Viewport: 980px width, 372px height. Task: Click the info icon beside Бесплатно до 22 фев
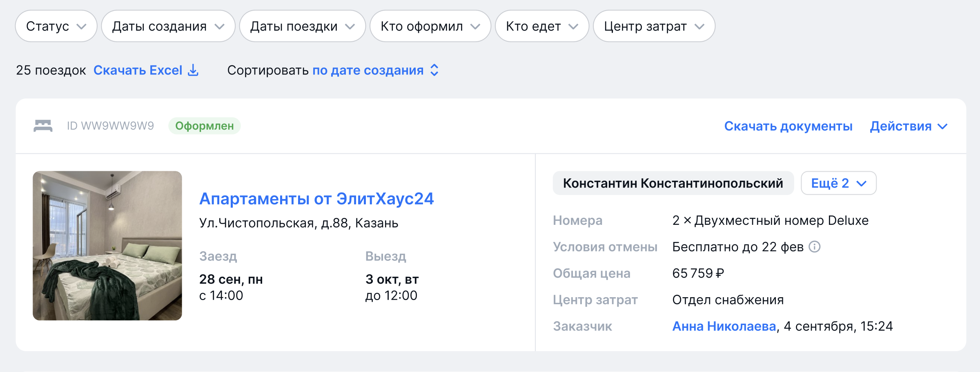point(815,247)
